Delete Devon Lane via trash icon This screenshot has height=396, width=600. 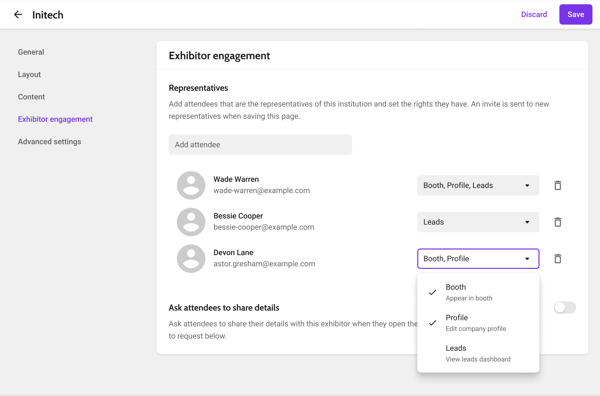point(558,259)
